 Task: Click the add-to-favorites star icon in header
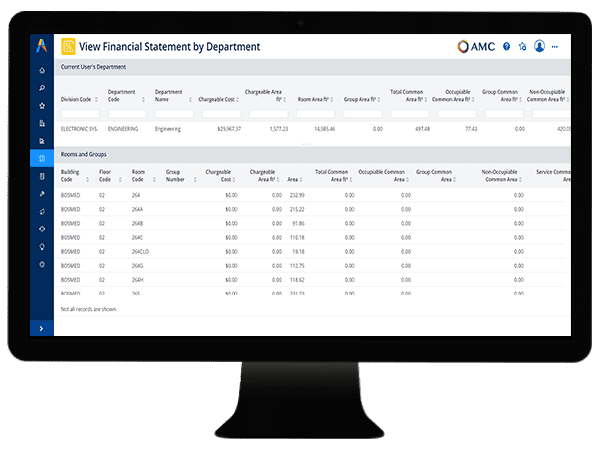[x=522, y=46]
